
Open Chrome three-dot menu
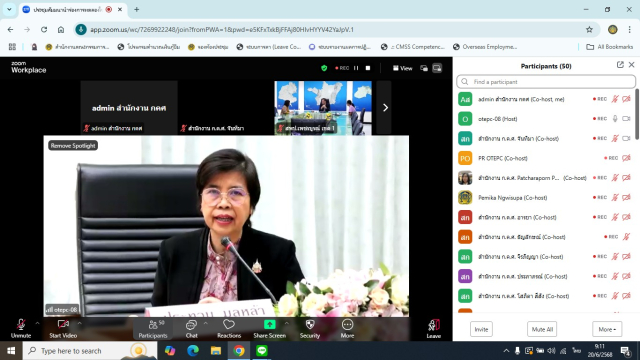629,29
